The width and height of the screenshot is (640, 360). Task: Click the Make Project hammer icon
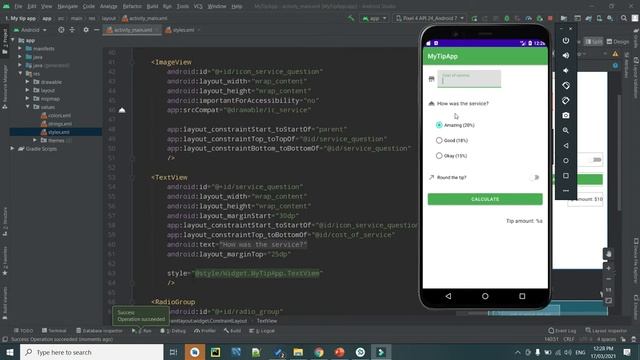[x=351, y=18]
